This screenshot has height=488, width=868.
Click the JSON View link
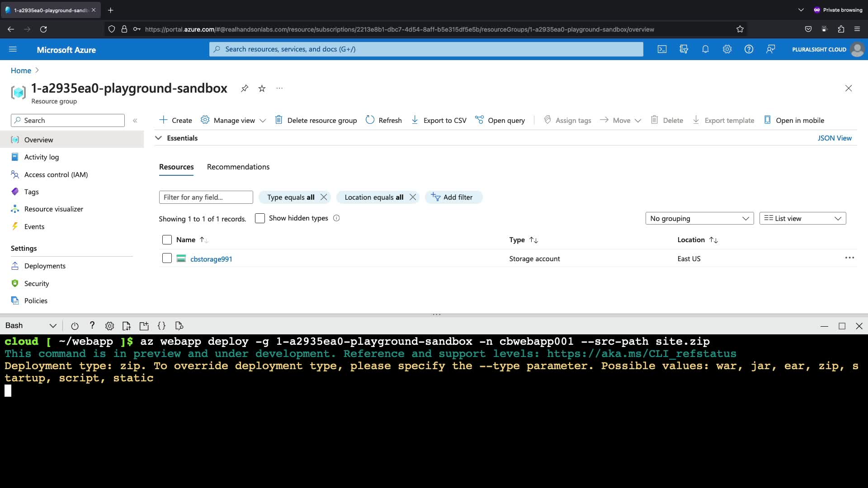834,138
